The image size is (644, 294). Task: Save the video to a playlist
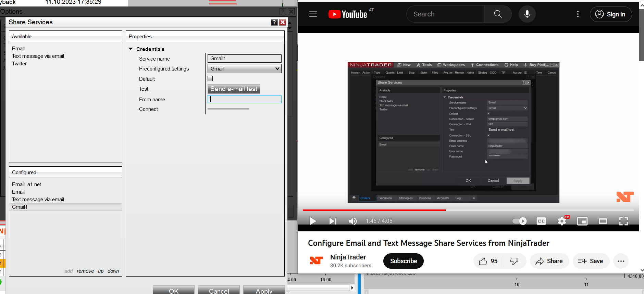[591, 261]
